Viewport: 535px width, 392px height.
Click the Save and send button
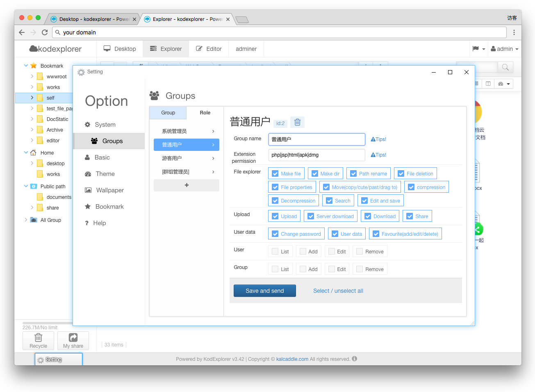point(265,291)
